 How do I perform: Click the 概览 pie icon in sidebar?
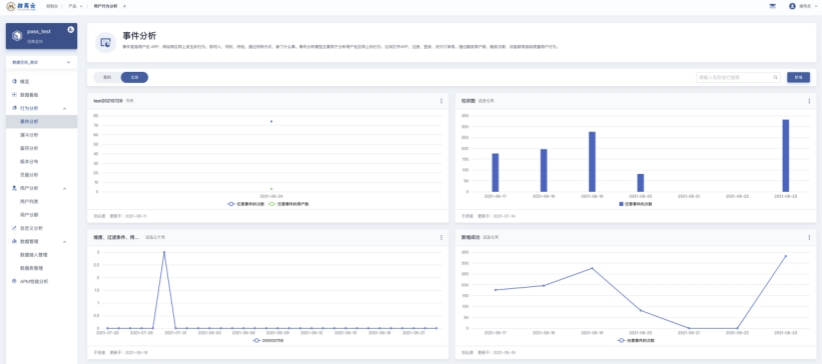[x=14, y=82]
